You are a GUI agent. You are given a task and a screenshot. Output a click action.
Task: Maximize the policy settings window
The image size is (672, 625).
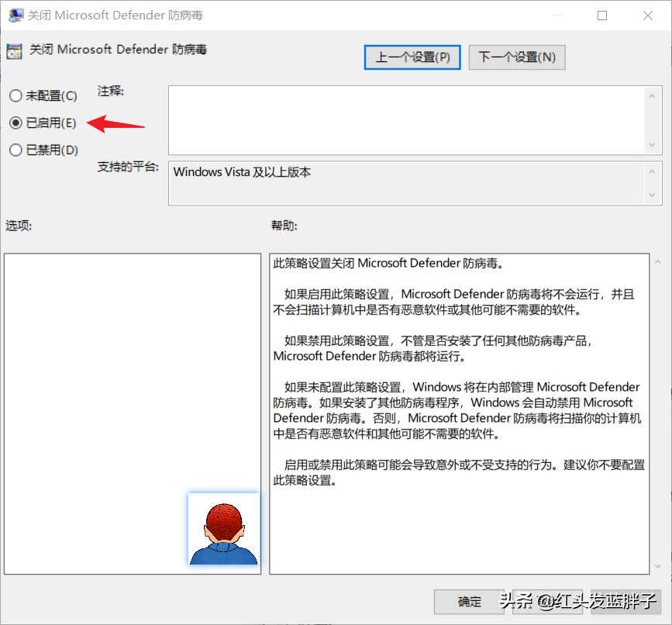coord(602,16)
